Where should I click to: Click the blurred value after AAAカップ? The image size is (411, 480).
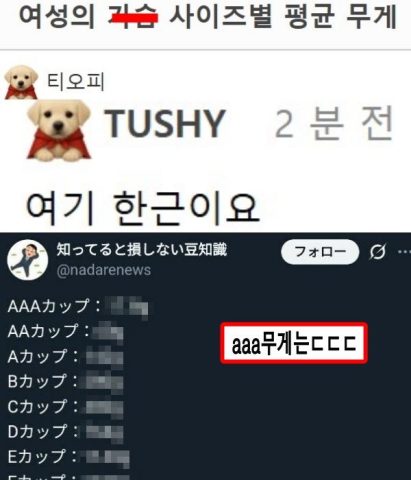coord(127,307)
